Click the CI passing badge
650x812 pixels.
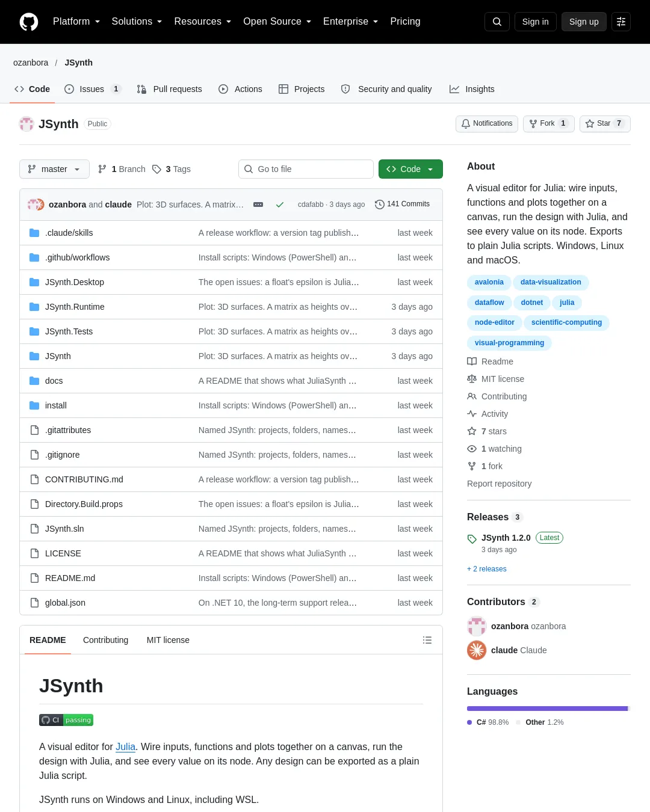pos(66,720)
